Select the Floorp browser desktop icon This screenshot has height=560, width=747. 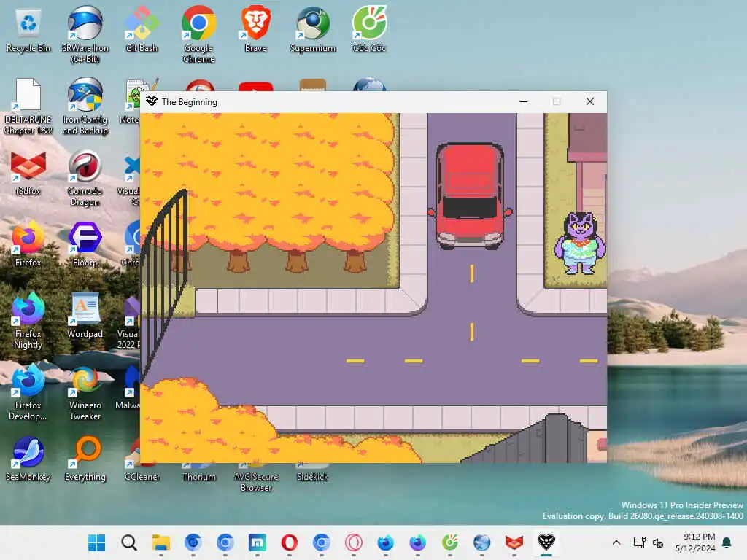(x=85, y=244)
